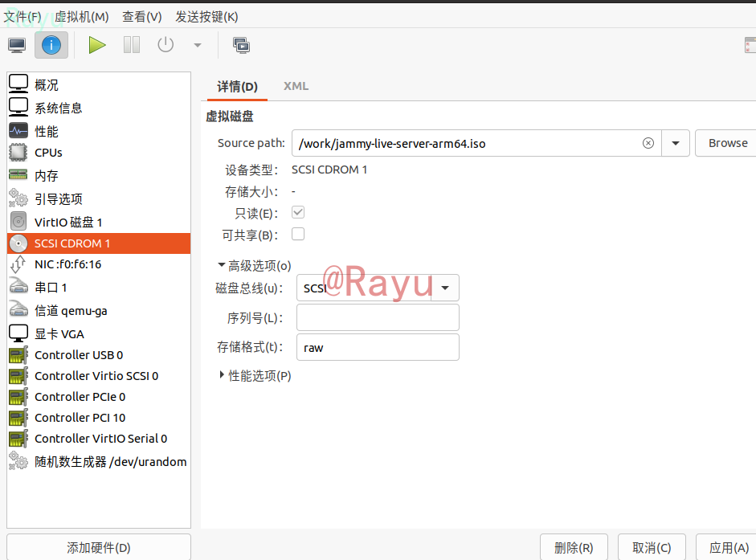Toggle the 只读 read-only checkbox
The image size is (756, 560).
[x=298, y=212]
